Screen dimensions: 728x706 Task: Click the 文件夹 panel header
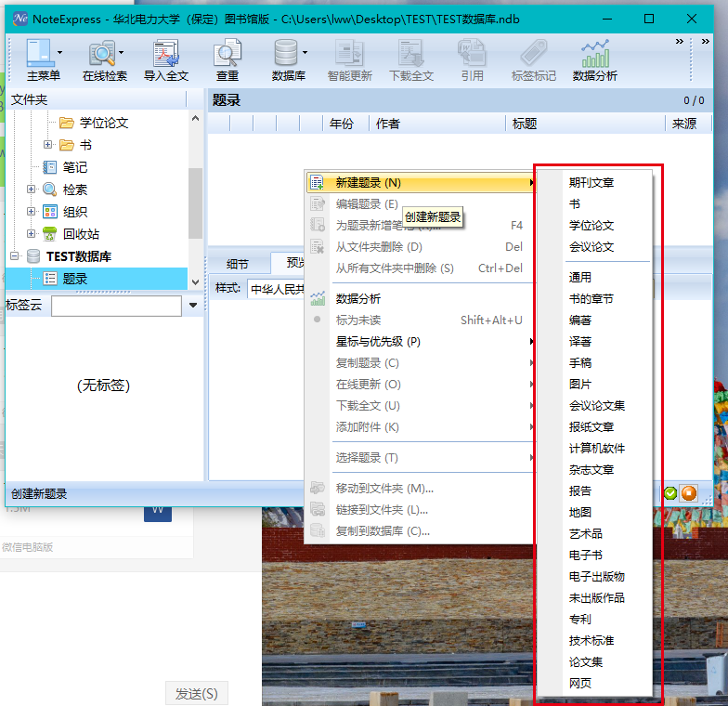(97, 99)
